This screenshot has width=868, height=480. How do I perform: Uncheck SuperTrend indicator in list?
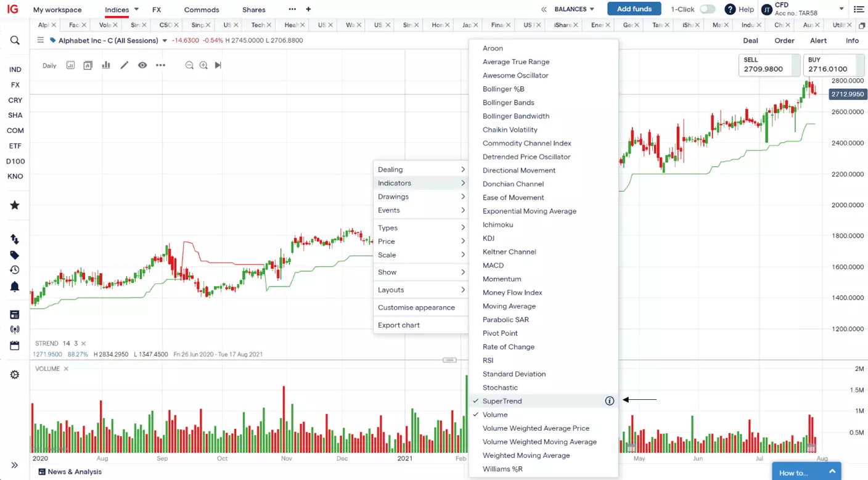pyautogui.click(x=502, y=401)
